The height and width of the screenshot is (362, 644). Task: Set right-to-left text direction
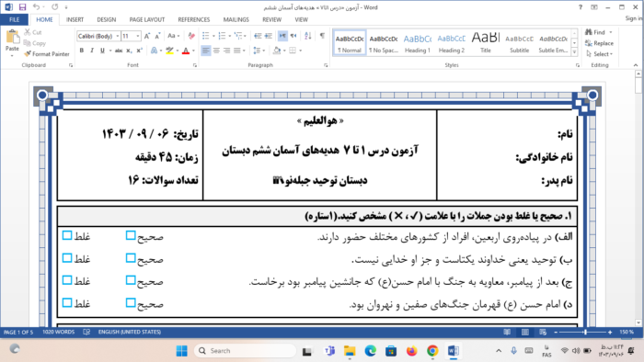[x=293, y=36]
